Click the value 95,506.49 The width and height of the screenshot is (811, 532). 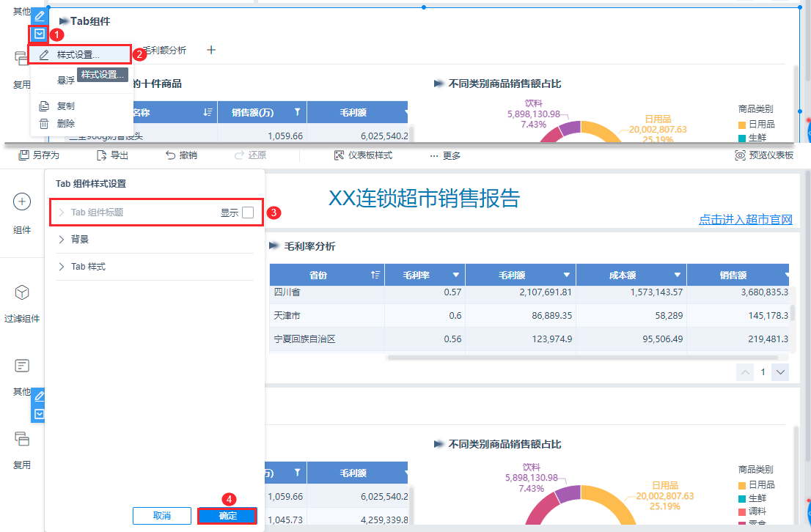click(x=663, y=339)
